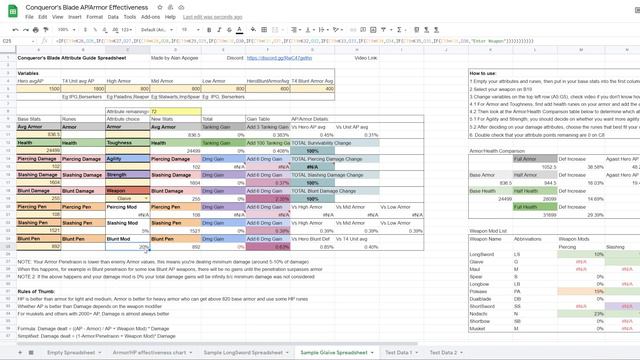
Task: Select the Rules of Thumb heading cell
Action: [x=38, y=291]
